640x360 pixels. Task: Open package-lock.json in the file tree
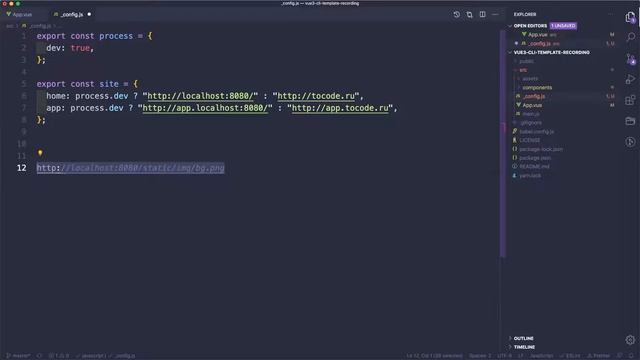[541, 149]
